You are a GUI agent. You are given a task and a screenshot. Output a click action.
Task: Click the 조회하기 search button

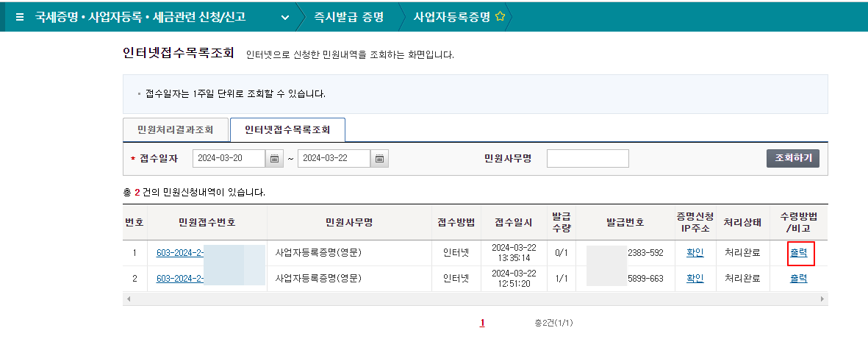coord(793,158)
